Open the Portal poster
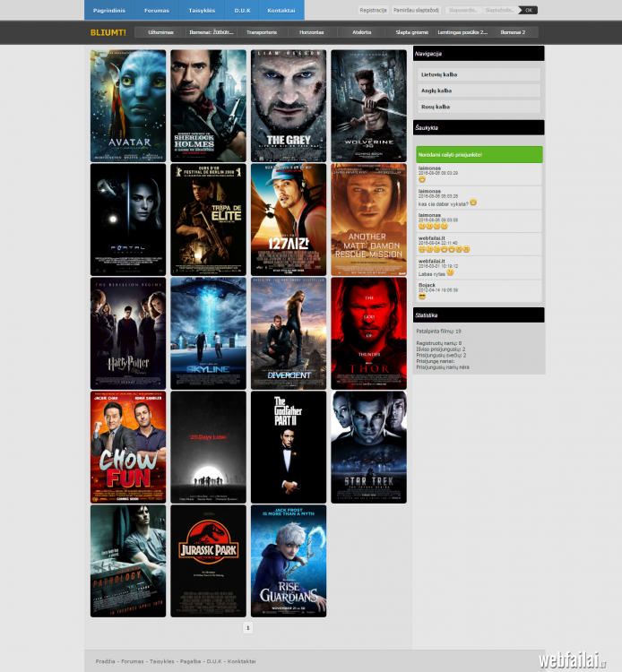622x672 pixels. tap(128, 220)
